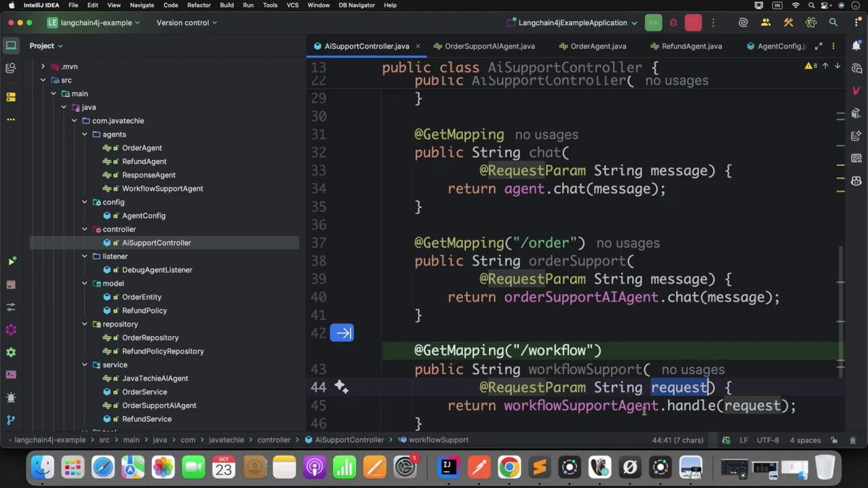The image size is (868, 488).
Task: Select OrderSupportAIAgent in project tree
Action: tap(159, 405)
